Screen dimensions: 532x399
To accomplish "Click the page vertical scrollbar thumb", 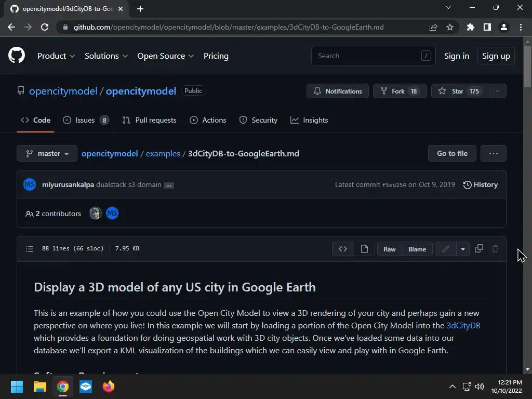I will (x=527, y=66).
